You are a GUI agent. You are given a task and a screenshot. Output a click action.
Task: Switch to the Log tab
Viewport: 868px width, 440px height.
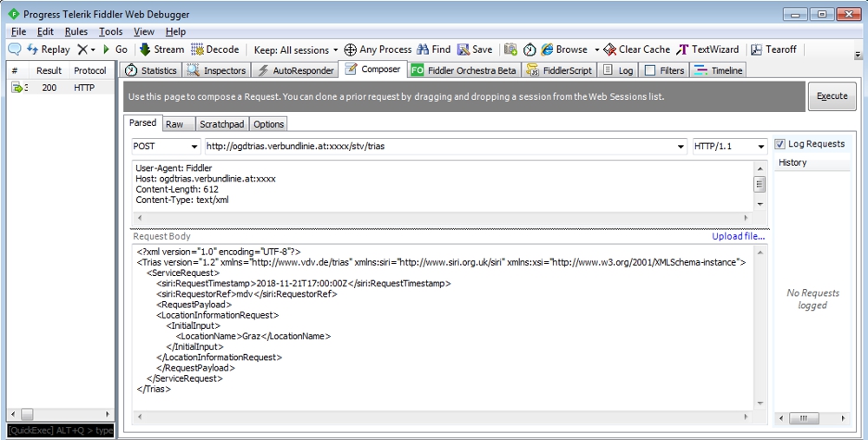click(x=618, y=70)
